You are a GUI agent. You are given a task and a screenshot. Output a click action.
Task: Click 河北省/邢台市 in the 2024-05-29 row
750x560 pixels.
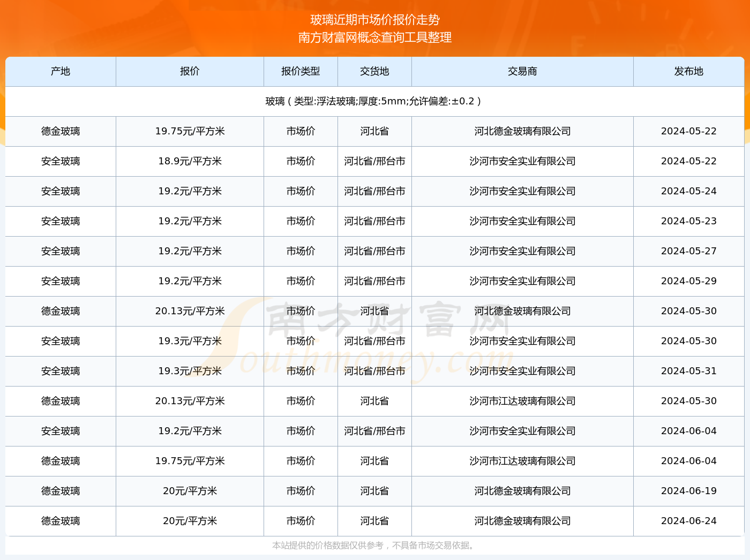pyautogui.click(x=374, y=281)
